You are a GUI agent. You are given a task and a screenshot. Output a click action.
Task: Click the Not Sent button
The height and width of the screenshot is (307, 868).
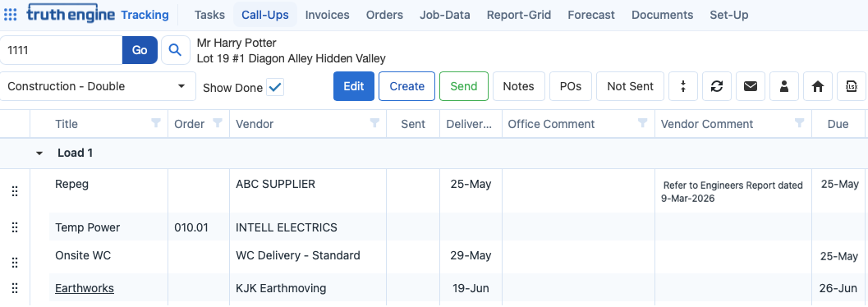point(630,86)
